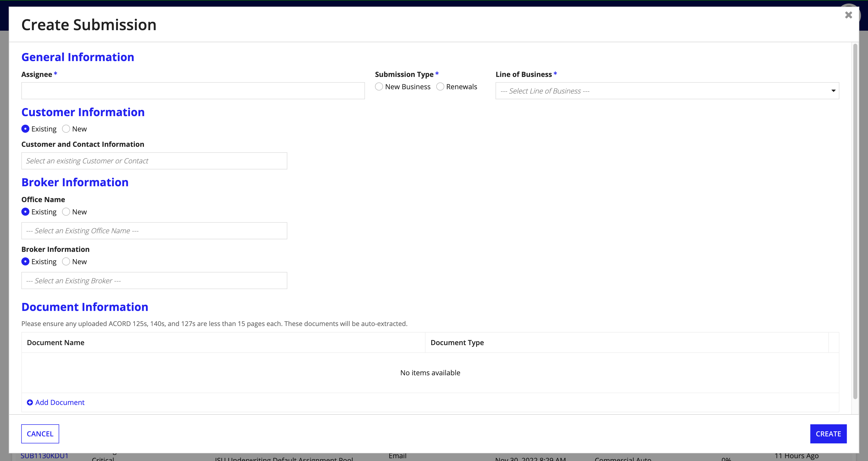
Task: Click the Document Information heading
Action: (x=85, y=307)
